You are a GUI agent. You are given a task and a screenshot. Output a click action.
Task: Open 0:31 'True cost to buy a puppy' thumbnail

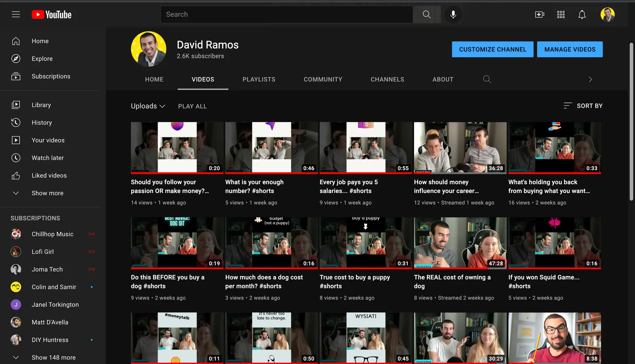366,243
